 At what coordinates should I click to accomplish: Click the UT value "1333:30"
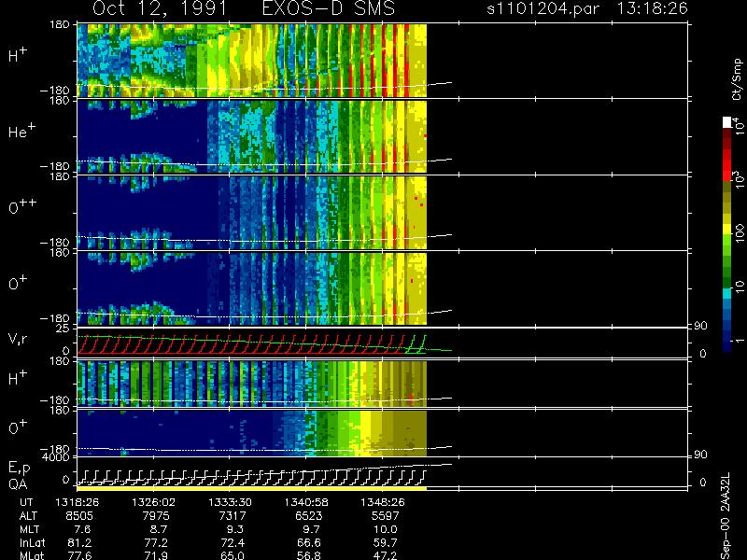(230, 502)
